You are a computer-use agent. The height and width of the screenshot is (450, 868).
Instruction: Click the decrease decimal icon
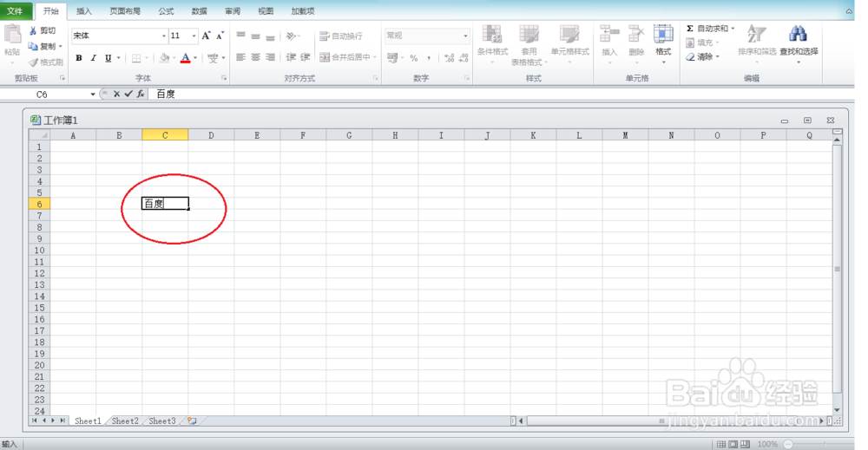coord(464,58)
